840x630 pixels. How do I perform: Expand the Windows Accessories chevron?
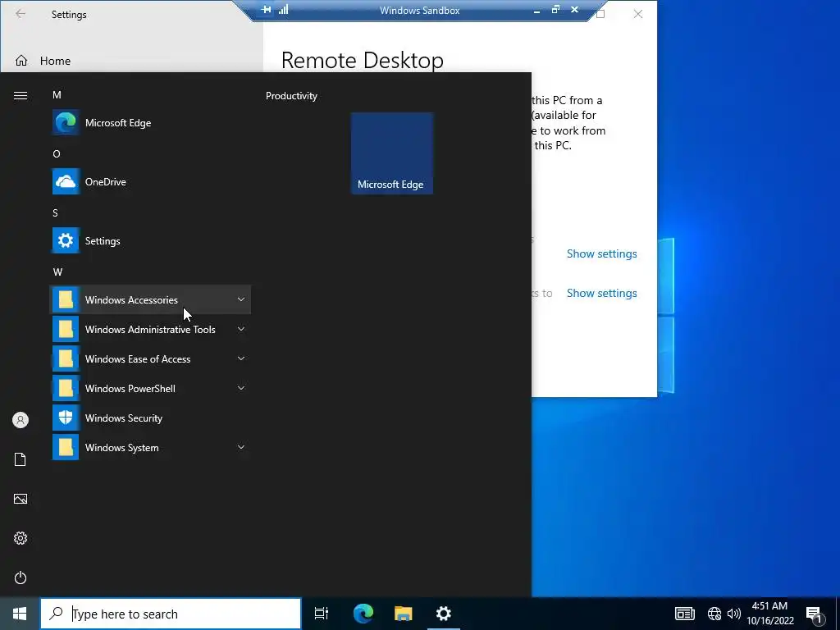pos(241,299)
